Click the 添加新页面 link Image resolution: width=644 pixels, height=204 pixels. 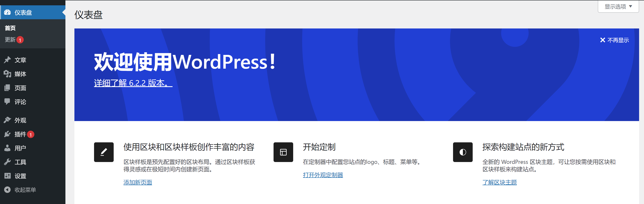pyautogui.click(x=138, y=182)
